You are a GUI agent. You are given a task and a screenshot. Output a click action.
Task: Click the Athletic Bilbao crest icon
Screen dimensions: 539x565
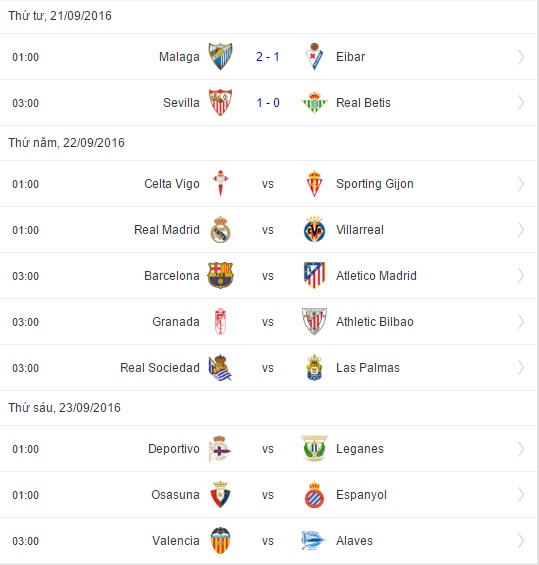[314, 322]
